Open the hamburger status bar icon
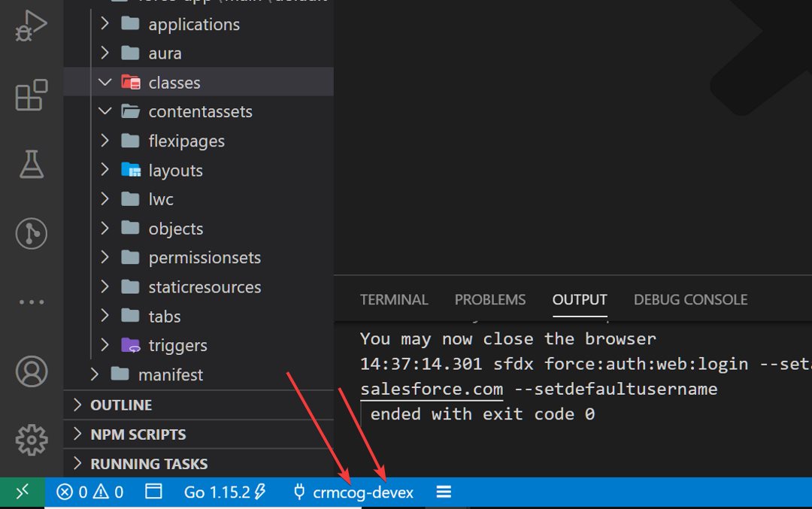This screenshot has width=812, height=509. tap(444, 492)
